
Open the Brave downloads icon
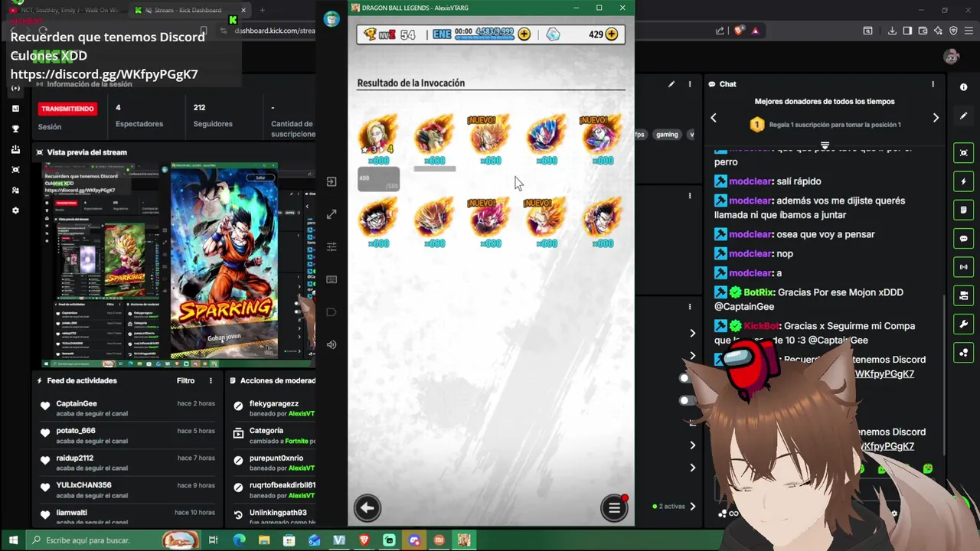pos(892,31)
